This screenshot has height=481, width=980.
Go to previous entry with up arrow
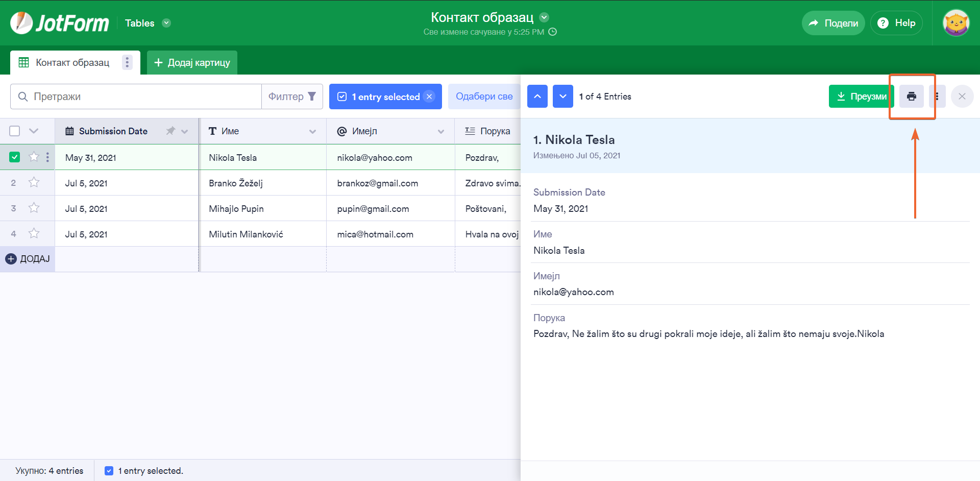click(x=537, y=97)
